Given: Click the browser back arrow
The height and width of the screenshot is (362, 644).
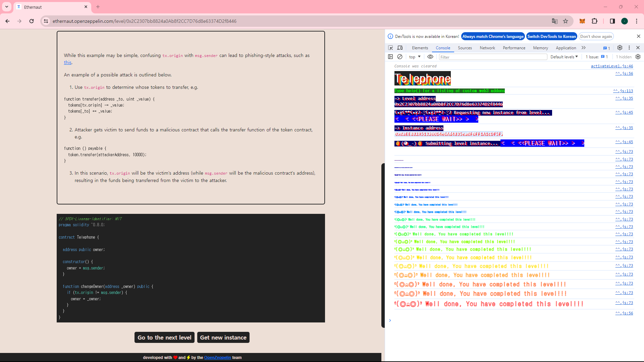Looking at the screenshot, I should (7, 21).
